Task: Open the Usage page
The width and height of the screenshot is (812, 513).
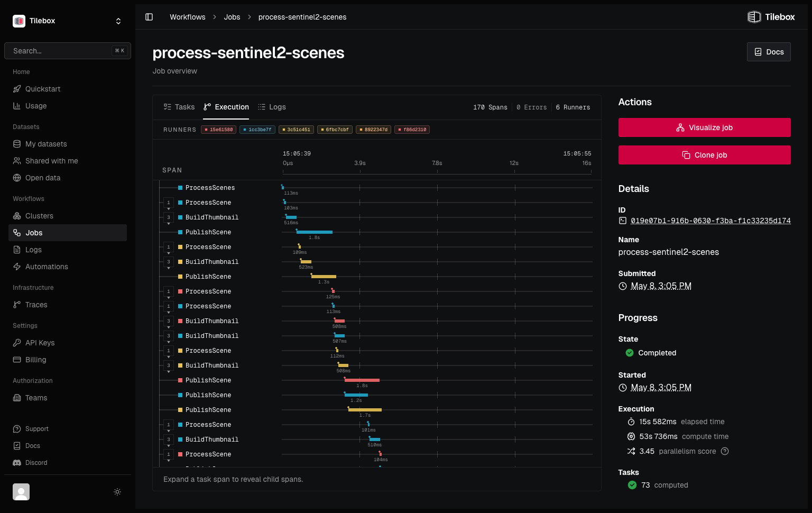Action: (x=68, y=106)
